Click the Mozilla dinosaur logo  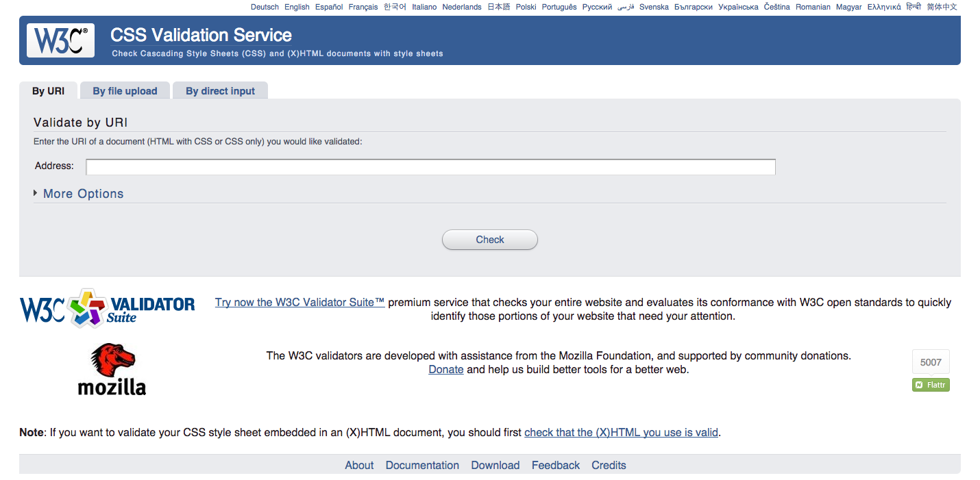tap(112, 370)
